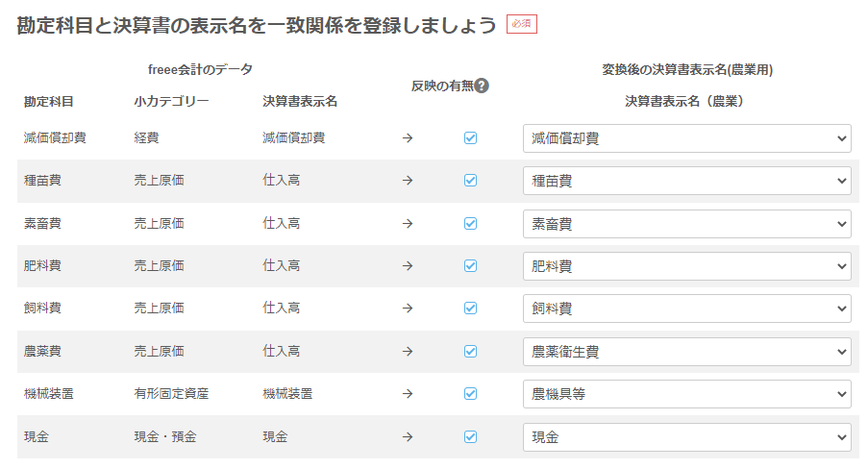Open the 種苗費 display name dropdown
The height and width of the screenshot is (469, 868).
(x=687, y=181)
